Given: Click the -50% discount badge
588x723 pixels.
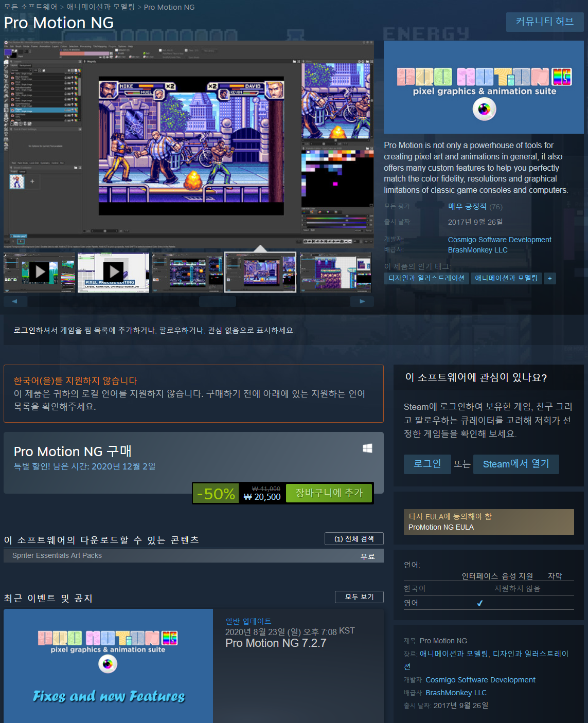Looking at the screenshot, I should tap(216, 494).
